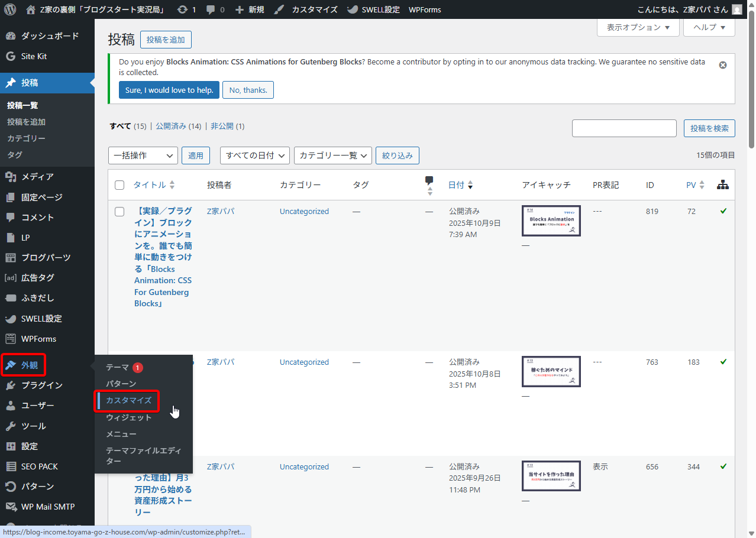Viewport: 756px width, 538px height.
Task: Click the 投稿を追加 button beside title
Action: pyautogui.click(x=166, y=40)
